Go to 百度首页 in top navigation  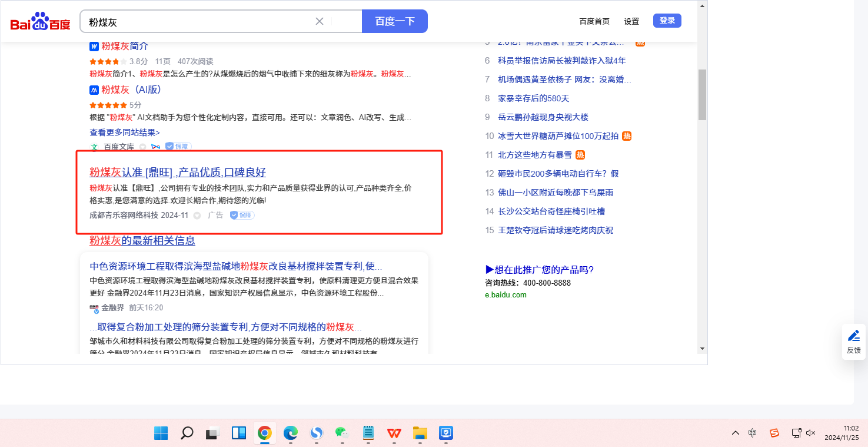point(594,21)
